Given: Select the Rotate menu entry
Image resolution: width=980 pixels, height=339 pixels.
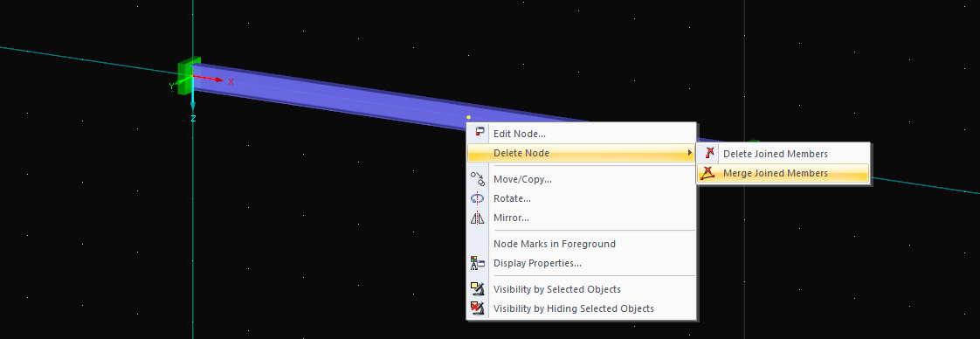Looking at the screenshot, I should (582, 198).
